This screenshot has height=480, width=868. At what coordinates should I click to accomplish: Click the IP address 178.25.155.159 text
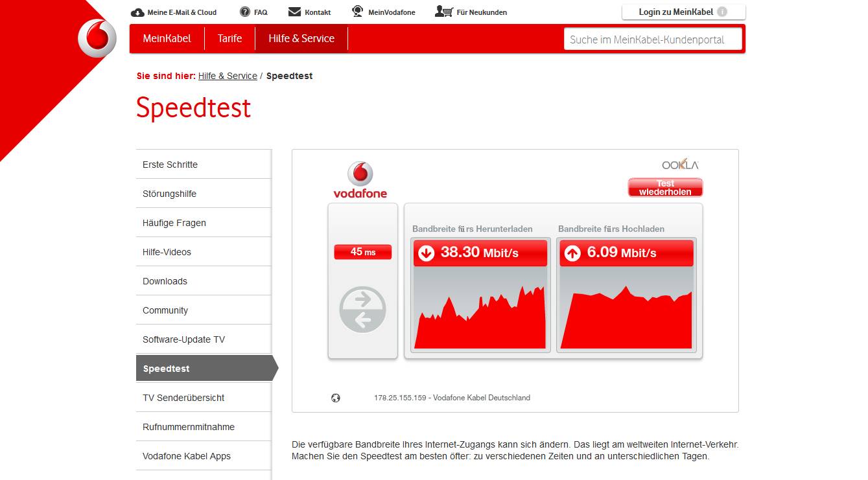point(400,398)
